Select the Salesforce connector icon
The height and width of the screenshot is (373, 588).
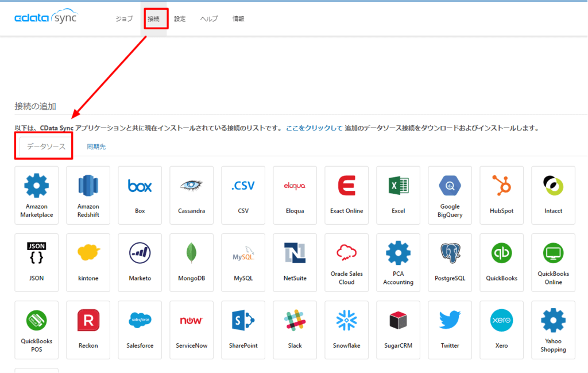click(x=140, y=320)
